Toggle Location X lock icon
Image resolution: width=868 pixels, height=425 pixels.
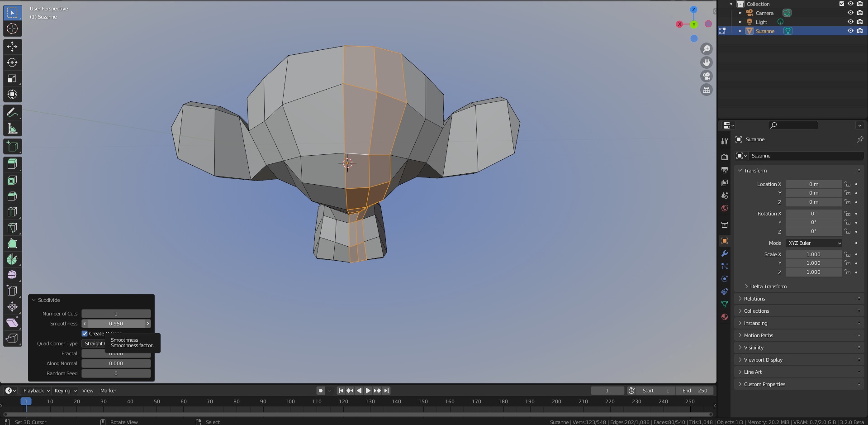tap(847, 184)
